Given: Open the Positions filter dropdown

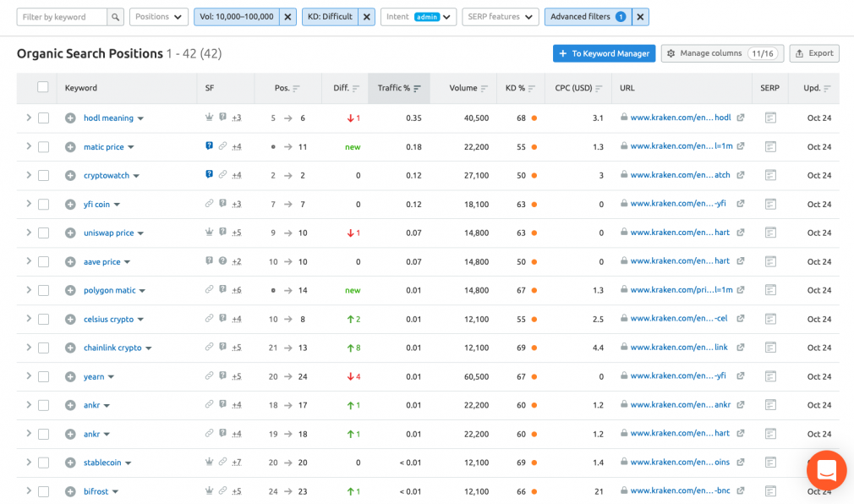Looking at the screenshot, I should (159, 17).
